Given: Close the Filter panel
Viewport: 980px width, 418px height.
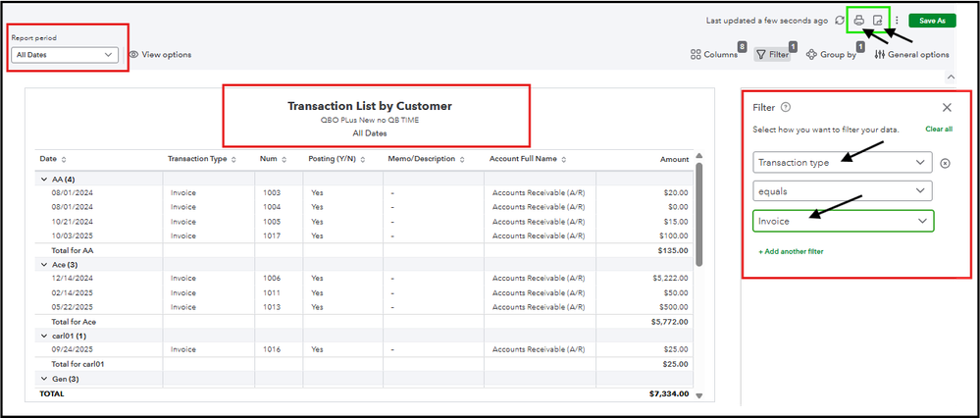Looking at the screenshot, I should pos(947,107).
